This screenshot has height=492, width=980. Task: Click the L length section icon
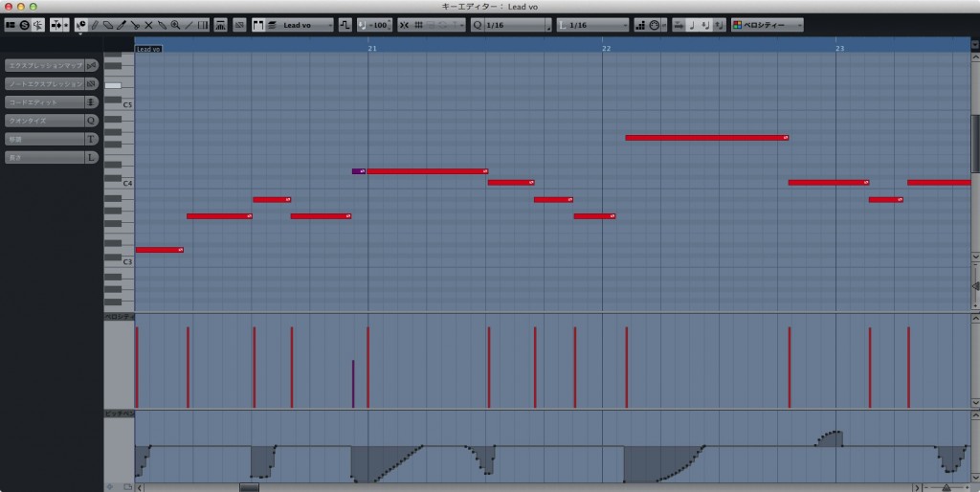pyautogui.click(x=92, y=158)
